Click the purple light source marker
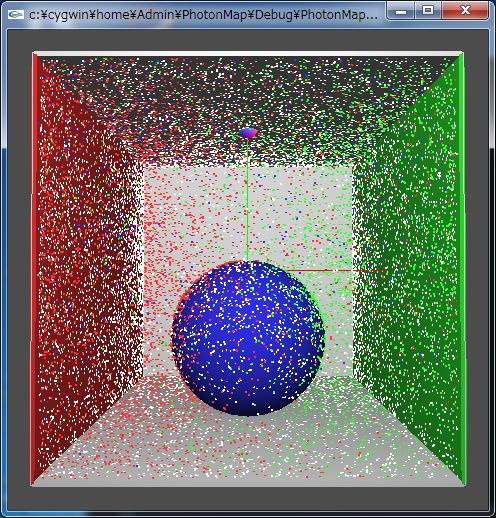This screenshot has width=496, height=518. pyautogui.click(x=248, y=133)
